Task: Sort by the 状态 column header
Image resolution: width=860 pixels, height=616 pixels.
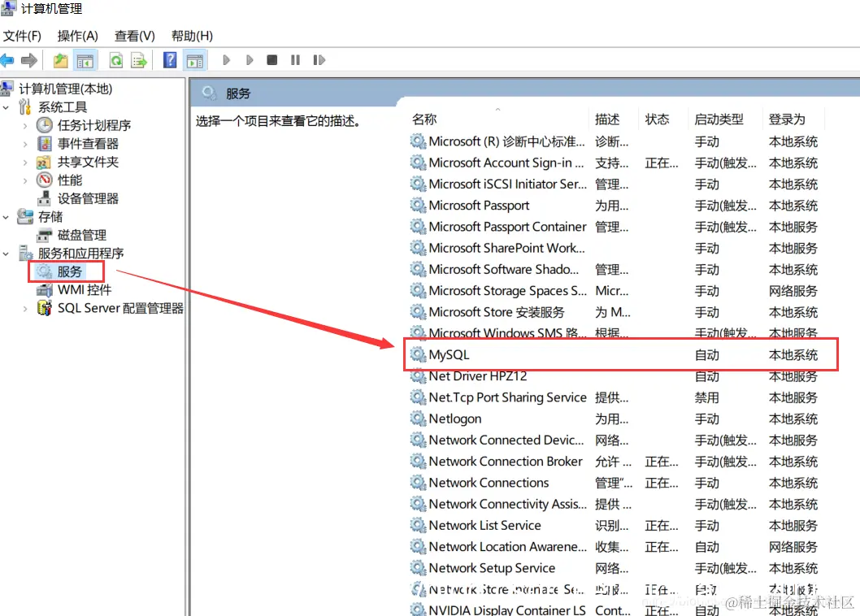Action: 657,119
